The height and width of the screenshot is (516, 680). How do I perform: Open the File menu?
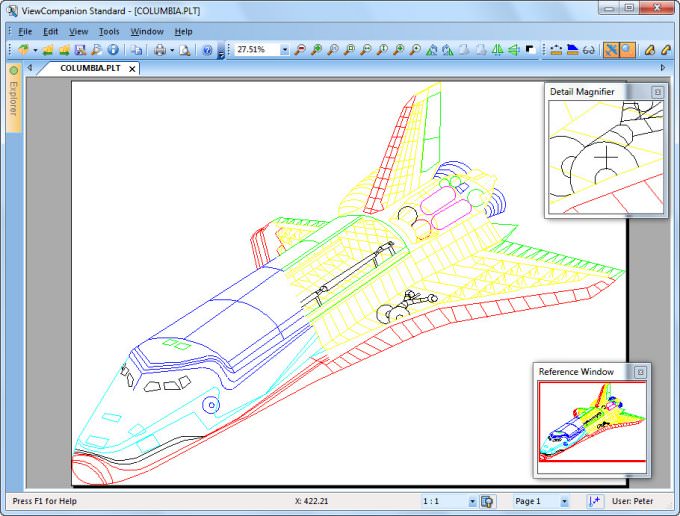tap(25, 31)
